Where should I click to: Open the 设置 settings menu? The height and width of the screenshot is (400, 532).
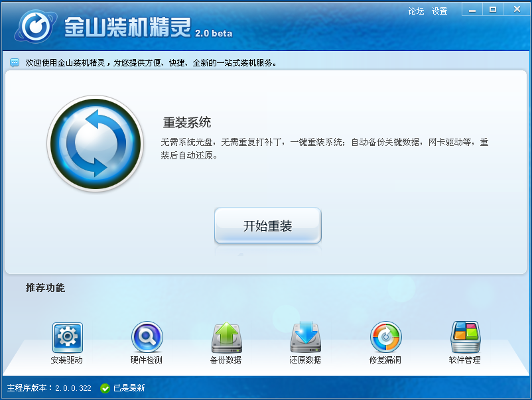point(439,11)
